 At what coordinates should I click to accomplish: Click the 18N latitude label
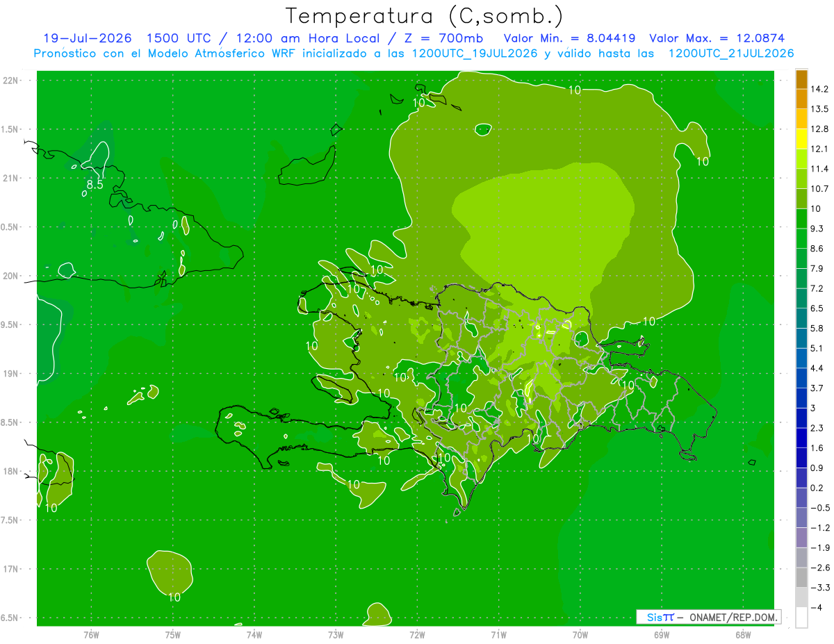click(11, 471)
